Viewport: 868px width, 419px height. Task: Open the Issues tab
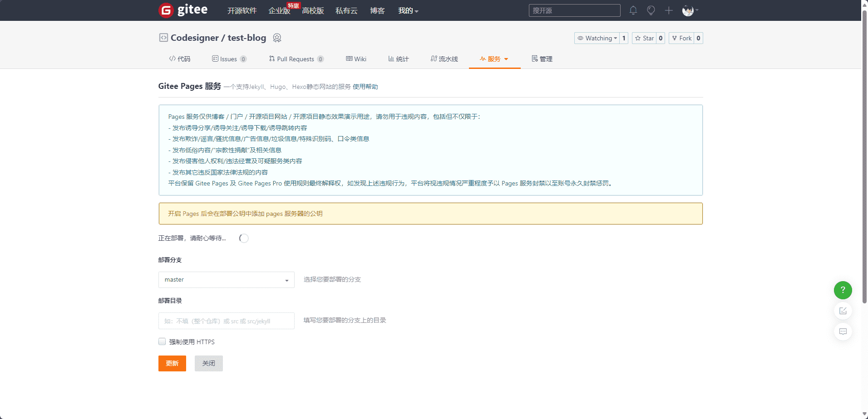coord(229,59)
